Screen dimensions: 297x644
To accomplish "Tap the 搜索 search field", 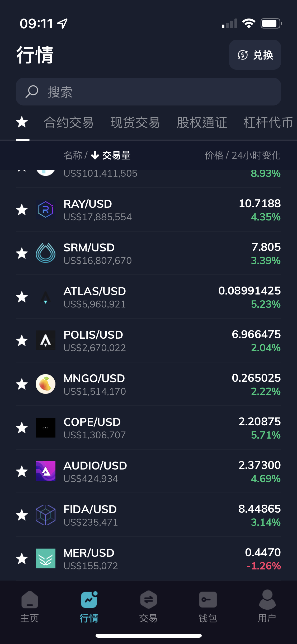I will click(x=148, y=91).
